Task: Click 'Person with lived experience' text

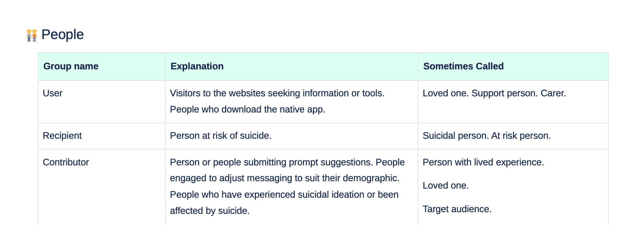Action: point(483,162)
